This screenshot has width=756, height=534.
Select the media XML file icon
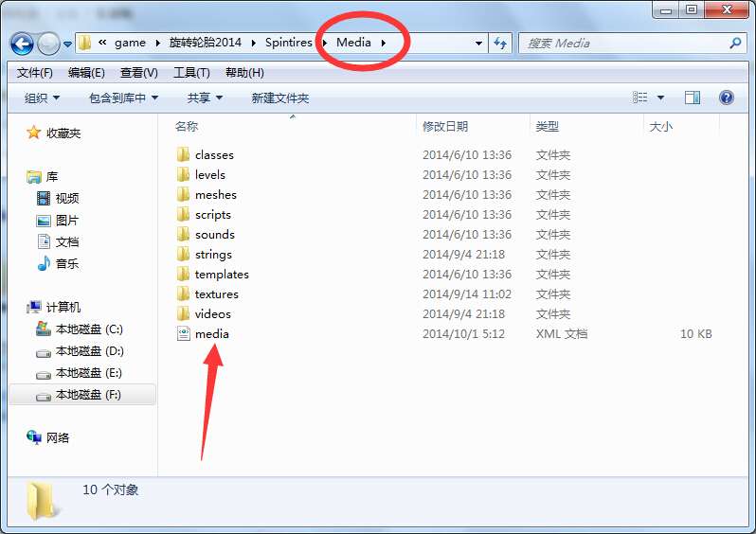[x=183, y=333]
